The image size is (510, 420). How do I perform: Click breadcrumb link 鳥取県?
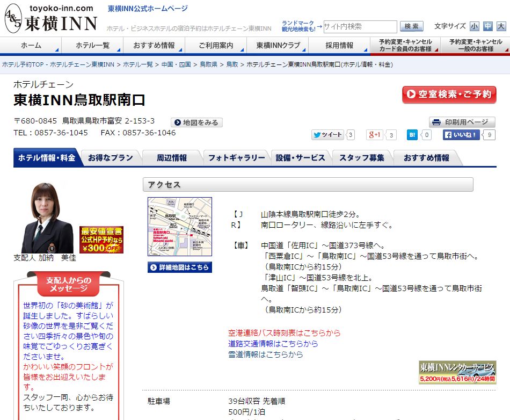[x=208, y=64]
